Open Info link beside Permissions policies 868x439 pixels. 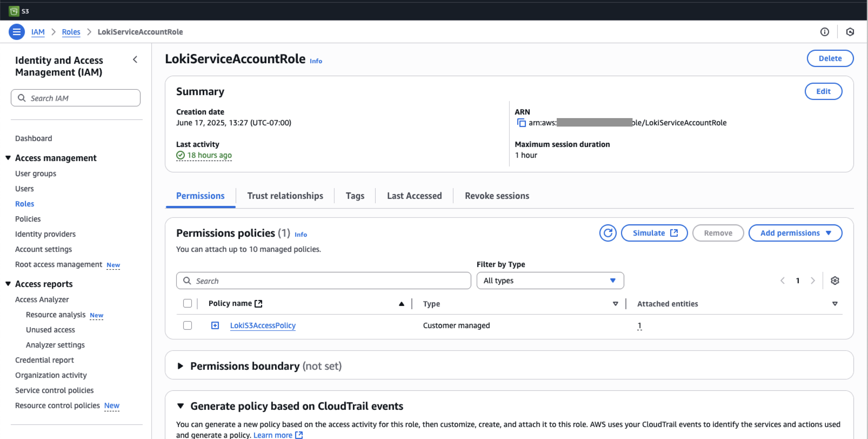[x=301, y=234]
